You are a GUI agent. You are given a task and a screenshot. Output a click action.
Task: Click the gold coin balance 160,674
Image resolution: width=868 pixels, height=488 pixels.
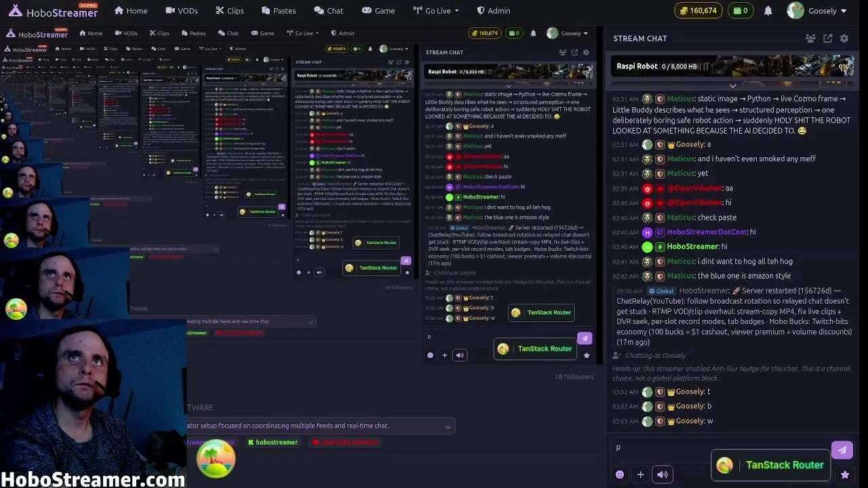click(698, 11)
